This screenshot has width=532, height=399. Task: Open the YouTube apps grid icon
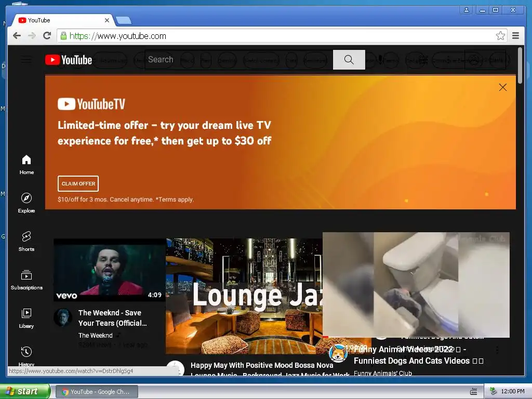[x=423, y=60]
